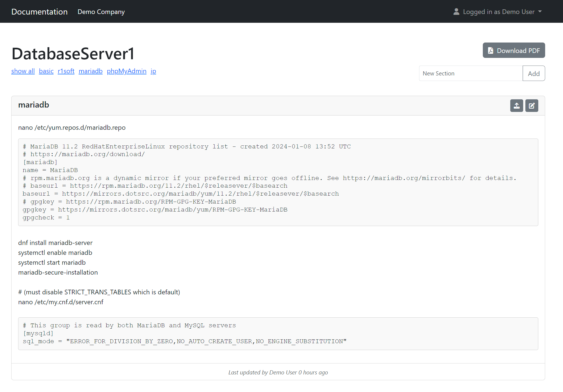Focus the New Section input field
The height and width of the screenshot is (392, 563).
470,73
